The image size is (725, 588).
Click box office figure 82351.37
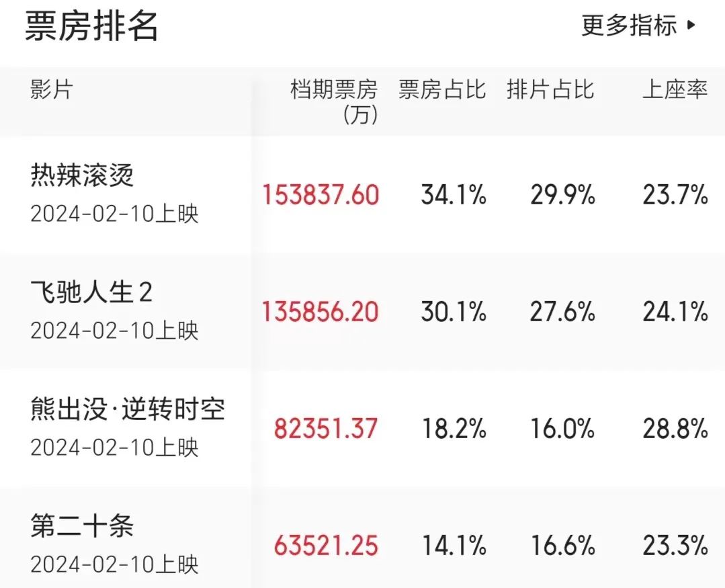point(326,429)
